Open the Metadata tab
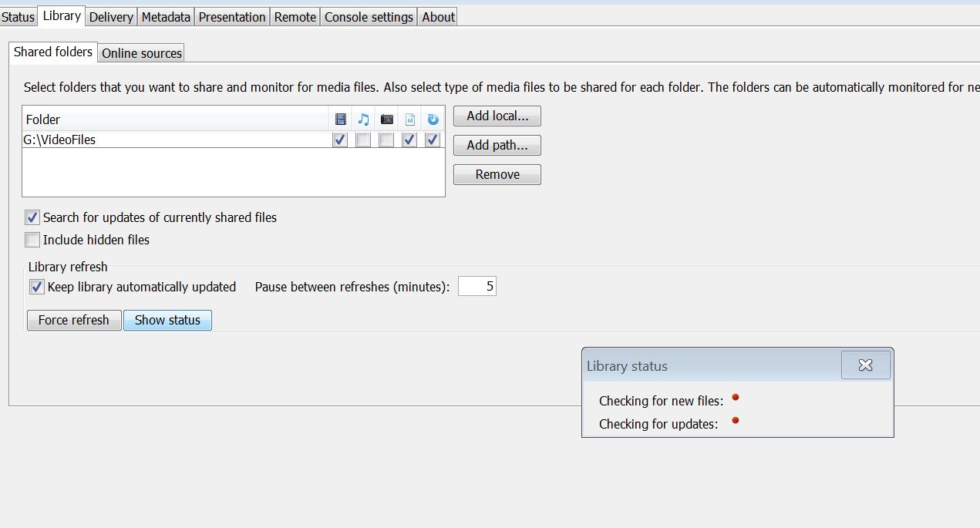980x528 pixels. click(166, 17)
